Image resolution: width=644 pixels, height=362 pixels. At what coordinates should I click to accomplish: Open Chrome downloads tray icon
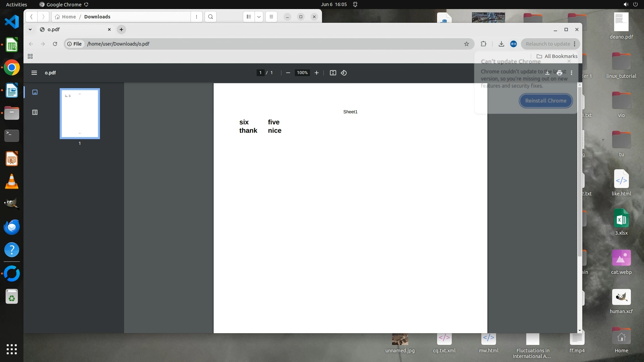(x=501, y=44)
